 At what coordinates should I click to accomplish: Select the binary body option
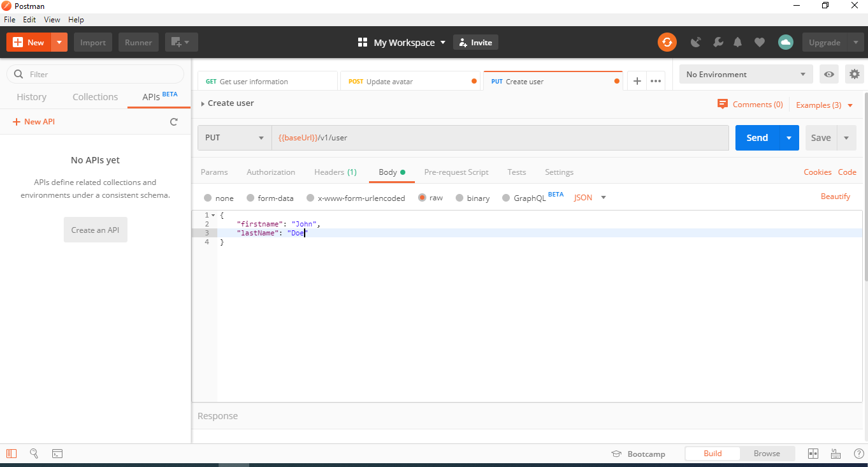pyautogui.click(x=459, y=198)
